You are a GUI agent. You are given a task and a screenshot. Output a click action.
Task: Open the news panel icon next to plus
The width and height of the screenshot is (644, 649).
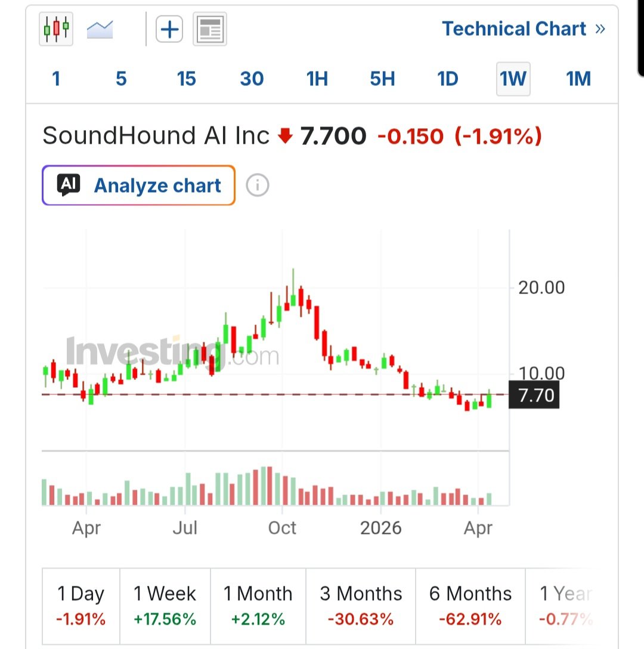pyautogui.click(x=209, y=28)
